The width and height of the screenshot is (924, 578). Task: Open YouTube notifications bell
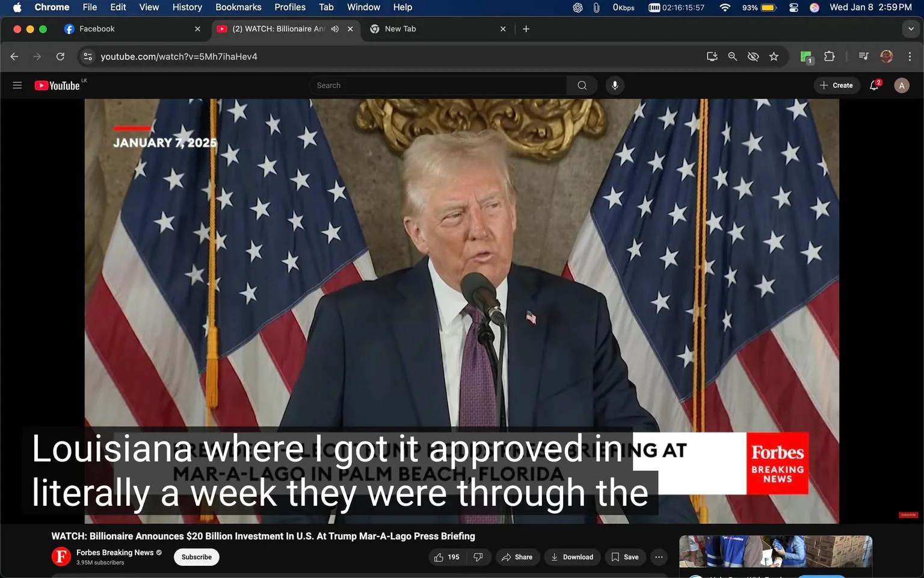tap(873, 85)
